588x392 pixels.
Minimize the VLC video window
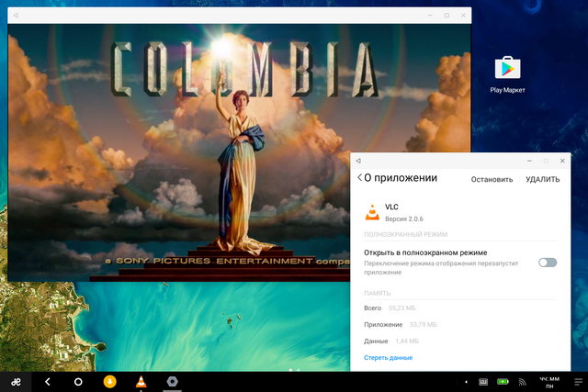pyautogui.click(x=430, y=16)
